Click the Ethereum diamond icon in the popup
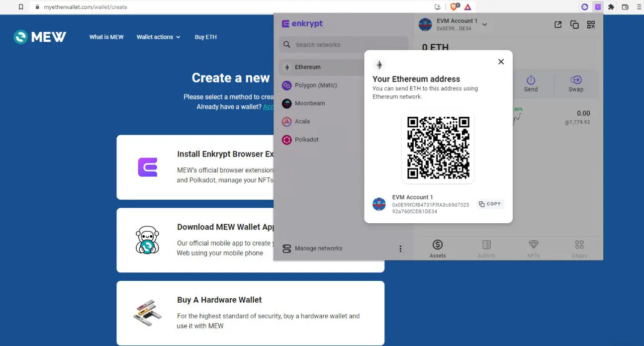This screenshot has width=644, height=346. (379, 65)
